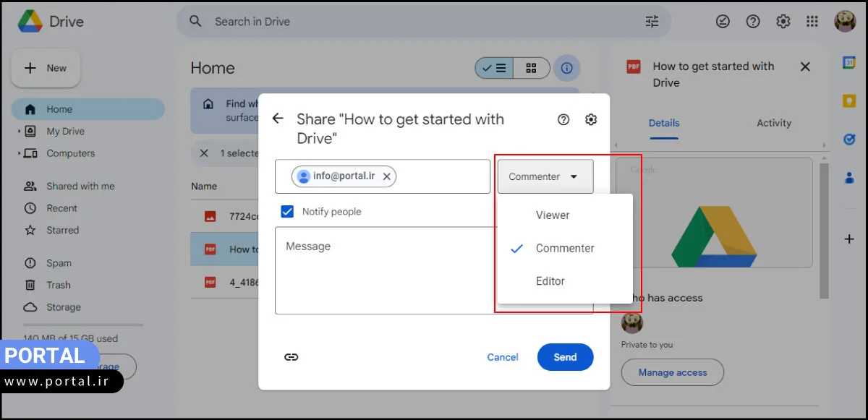Expand My Drive folder tree

19,132
